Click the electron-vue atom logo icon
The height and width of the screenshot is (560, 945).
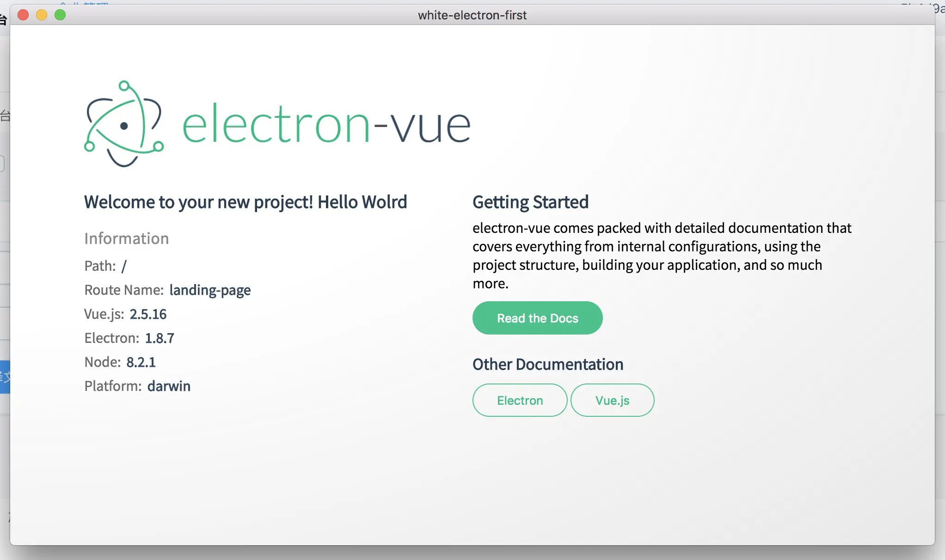click(x=124, y=124)
